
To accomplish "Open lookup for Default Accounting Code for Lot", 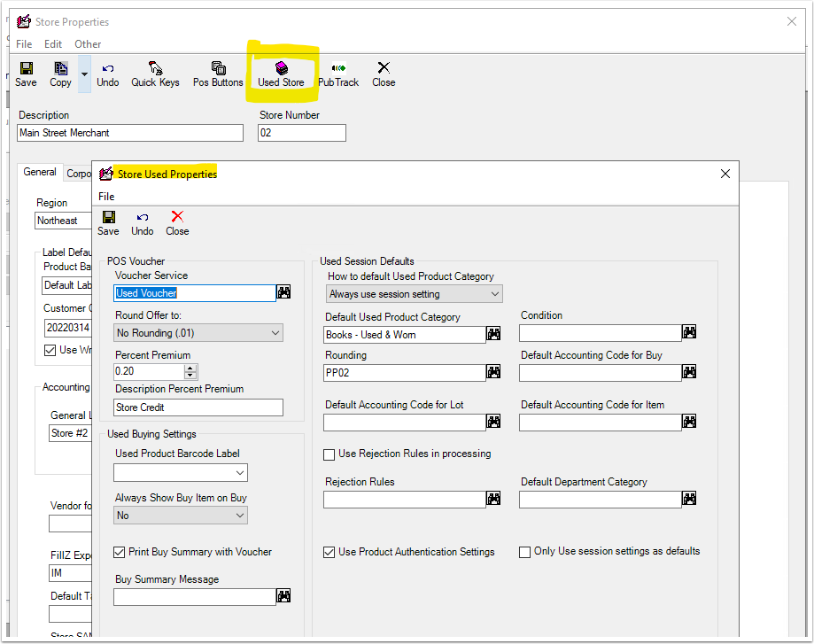I will 493,421.
